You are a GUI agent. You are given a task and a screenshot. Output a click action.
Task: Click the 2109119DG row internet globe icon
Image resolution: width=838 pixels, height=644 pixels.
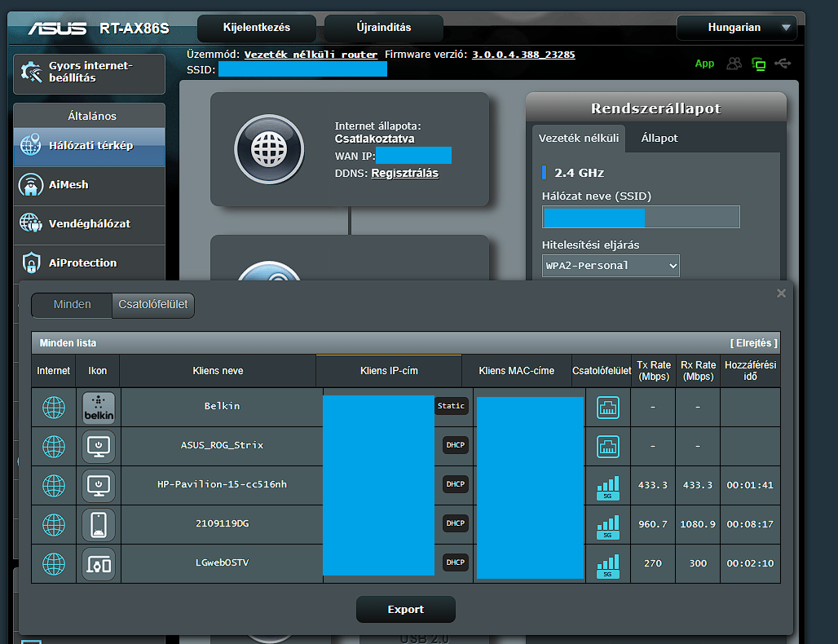click(x=54, y=524)
